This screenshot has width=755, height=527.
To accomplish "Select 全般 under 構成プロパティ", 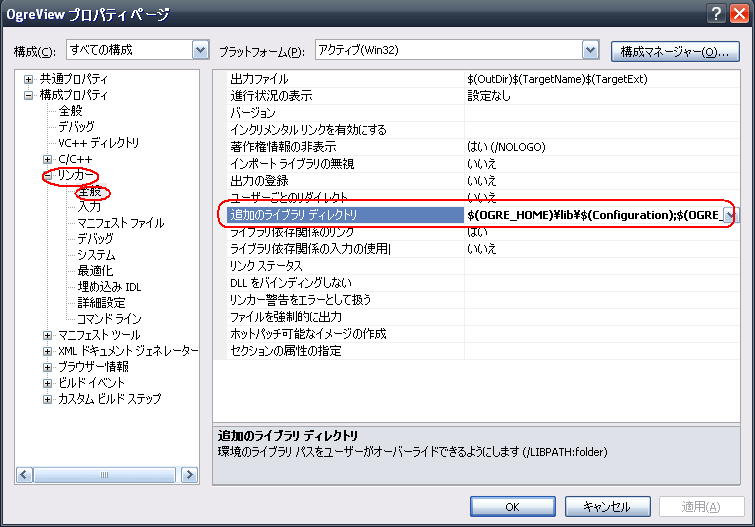I will pos(70,111).
